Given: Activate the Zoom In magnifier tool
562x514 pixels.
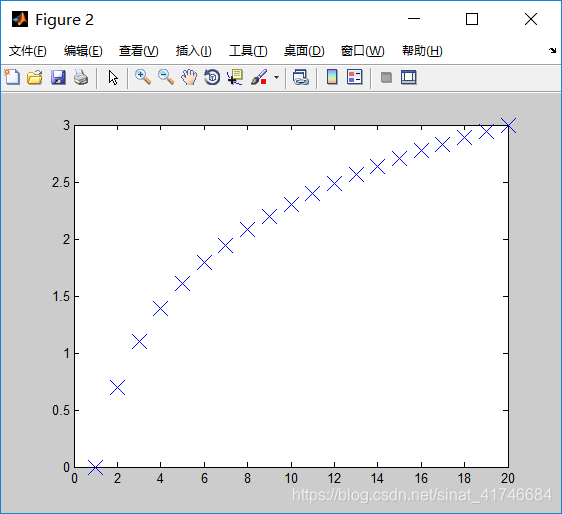Looking at the screenshot, I should 143,77.
